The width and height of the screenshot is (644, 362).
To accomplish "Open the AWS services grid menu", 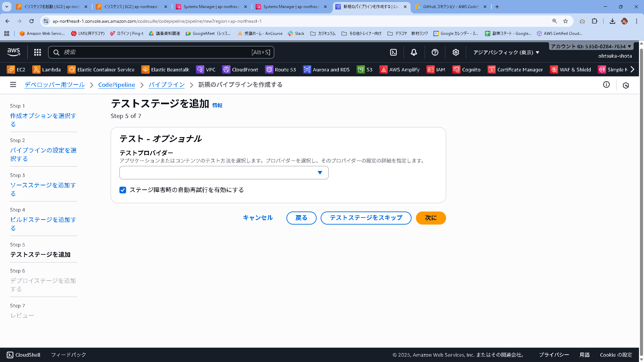I will tap(37, 52).
